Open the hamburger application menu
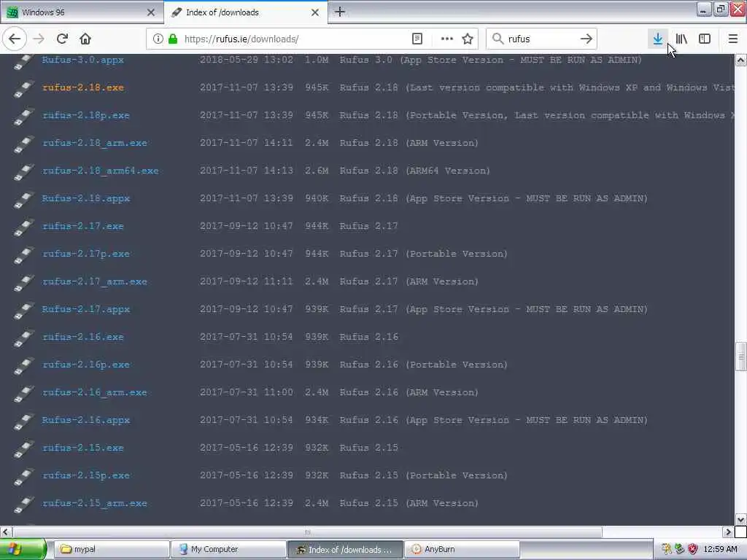This screenshot has height=560, width=747. click(x=733, y=39)
